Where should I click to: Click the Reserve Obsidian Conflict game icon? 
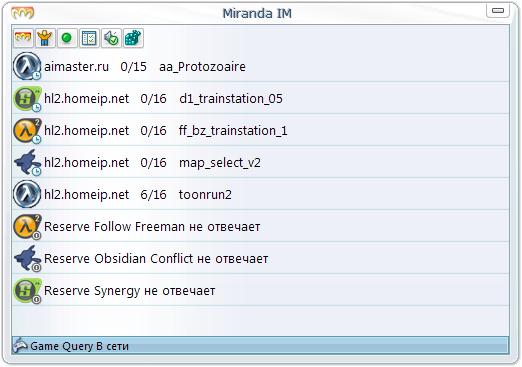click(x=27, y=258)
